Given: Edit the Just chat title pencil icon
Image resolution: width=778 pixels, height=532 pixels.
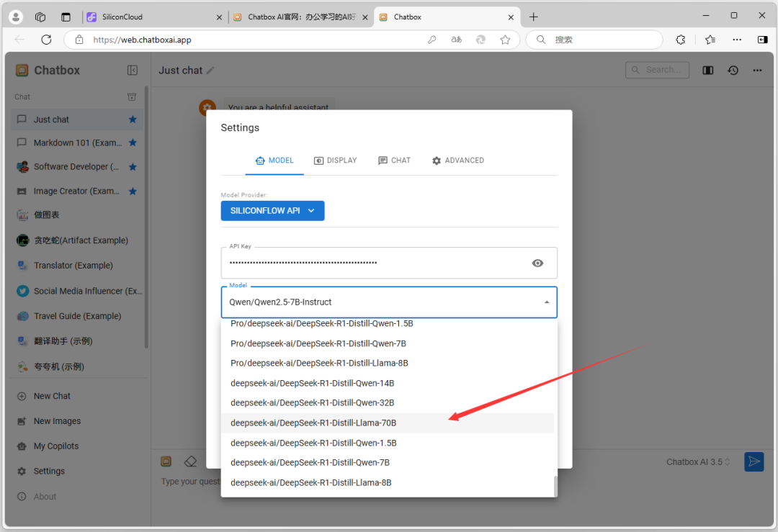Looking at the screenshot, I should (210, 71).
